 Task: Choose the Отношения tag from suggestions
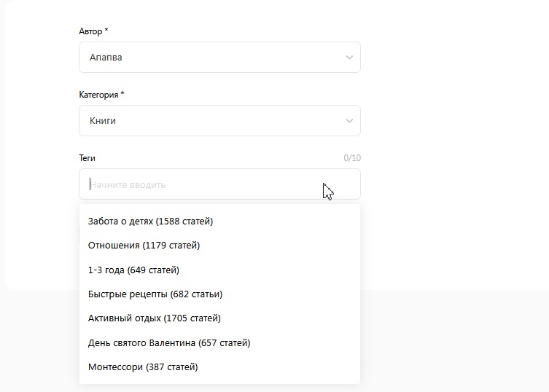tap(220, 246)
